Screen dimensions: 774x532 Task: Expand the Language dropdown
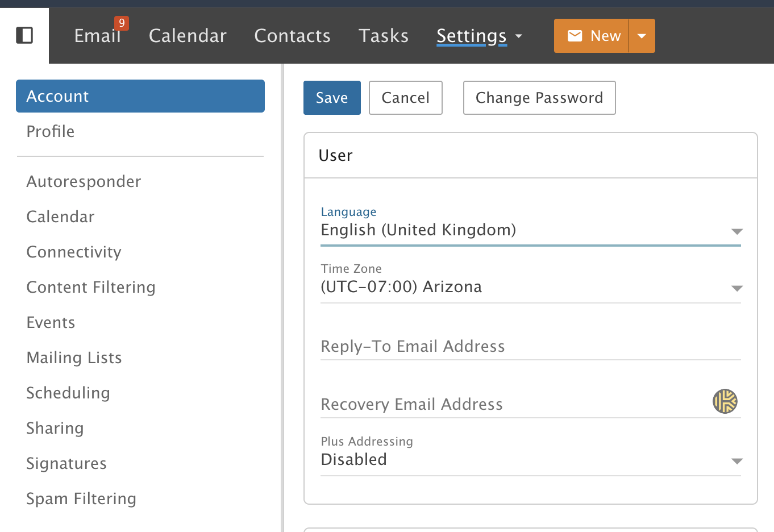click(736, 231)
